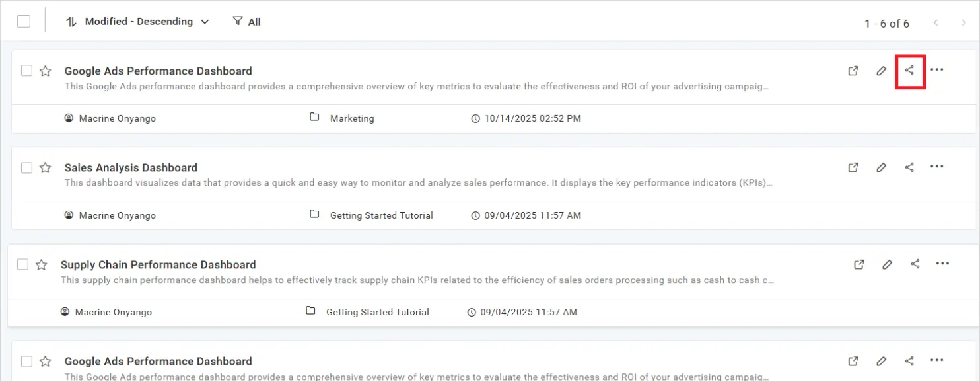Edit the Supply Chain Performance Dashboard
980x382 pixels.
pyautogui.click(x=887, y=264)
